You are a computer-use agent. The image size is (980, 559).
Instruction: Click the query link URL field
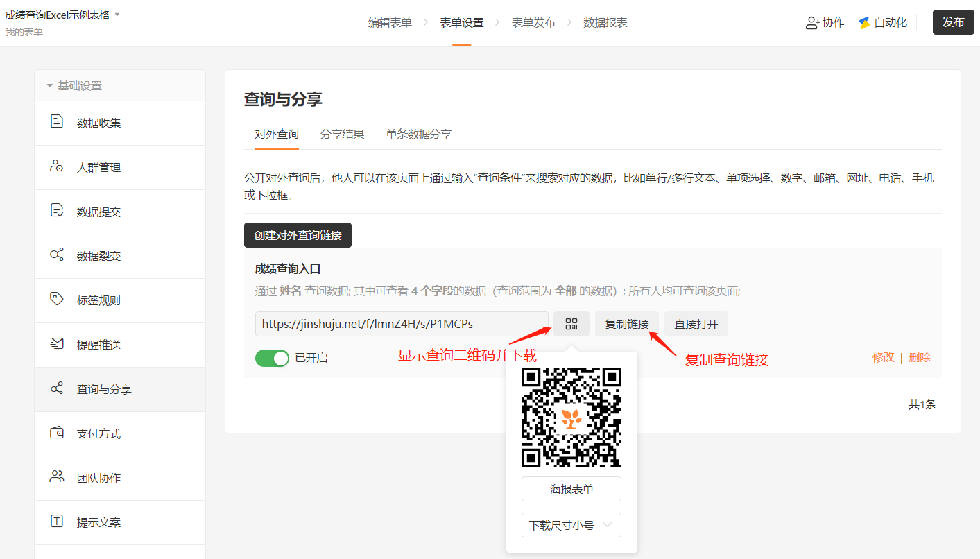point(402,324)
